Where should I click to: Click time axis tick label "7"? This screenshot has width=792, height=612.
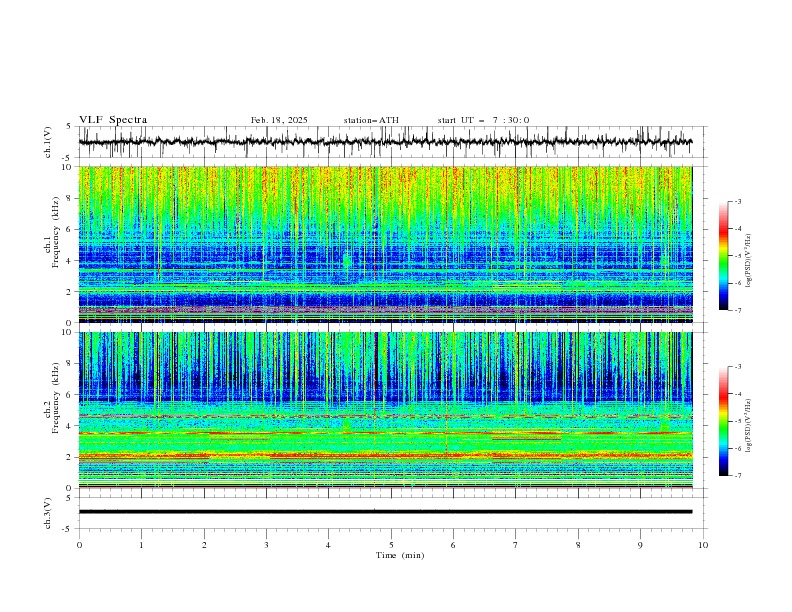pos(516,545)
